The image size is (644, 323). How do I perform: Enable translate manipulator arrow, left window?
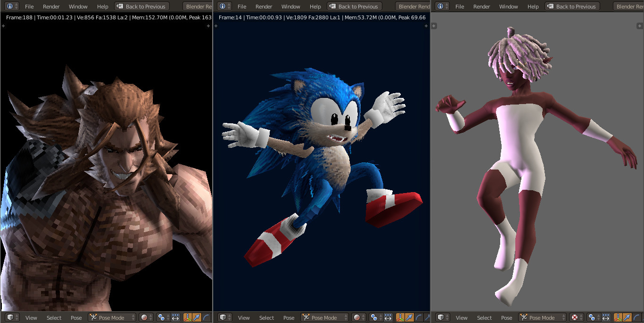(x=197, y=317)
